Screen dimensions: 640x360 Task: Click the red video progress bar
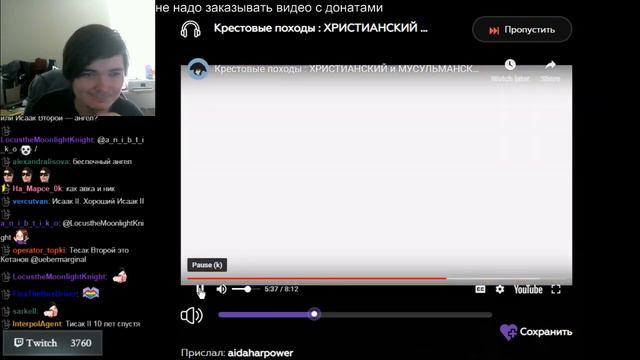coord(317,278)
